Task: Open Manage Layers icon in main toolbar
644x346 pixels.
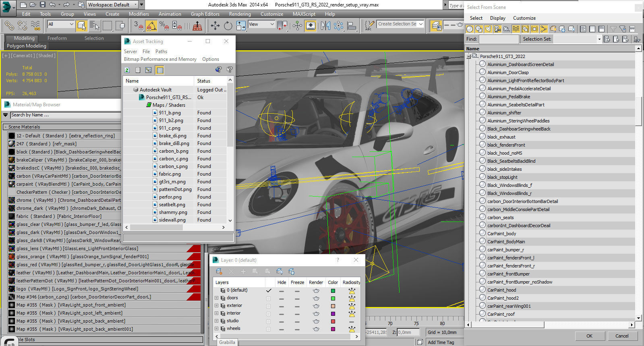Action: [436, 26]
